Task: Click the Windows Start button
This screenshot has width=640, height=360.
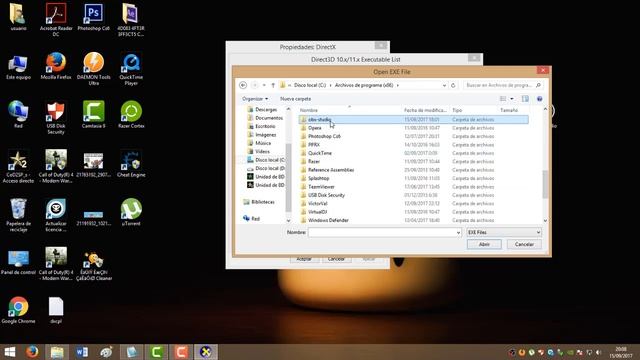Action: pyautogui.click(x=9, y=352)
